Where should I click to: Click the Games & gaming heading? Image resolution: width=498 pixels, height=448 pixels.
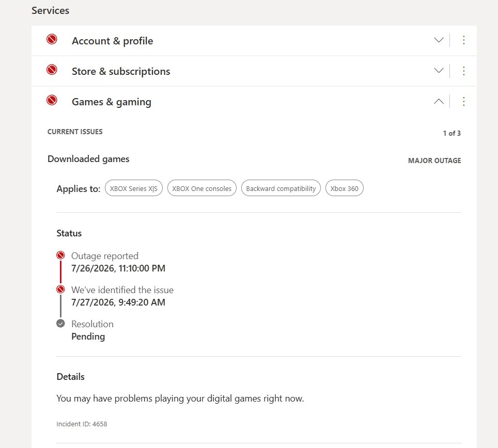(x=112, y=102)
